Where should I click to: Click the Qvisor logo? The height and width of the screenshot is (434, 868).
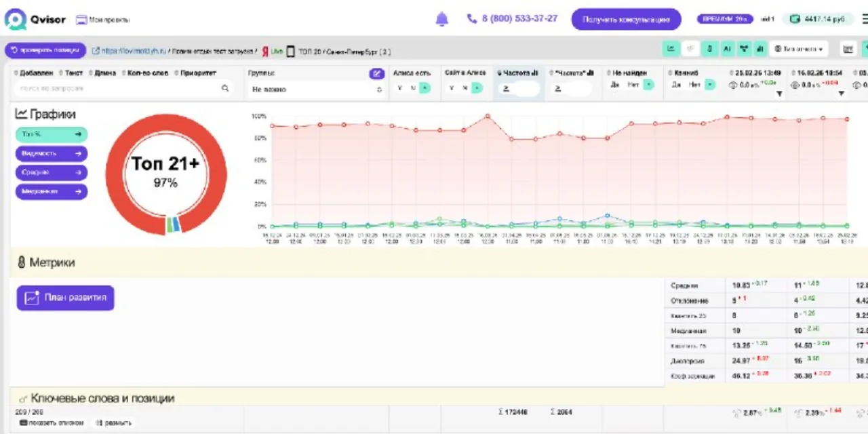[x=35, y=20]
